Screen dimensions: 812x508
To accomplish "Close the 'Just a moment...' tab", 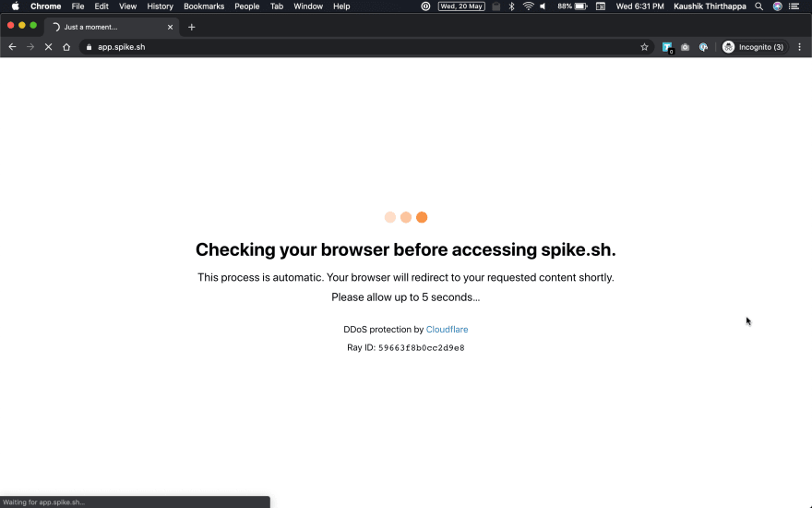I will (170, 27).
